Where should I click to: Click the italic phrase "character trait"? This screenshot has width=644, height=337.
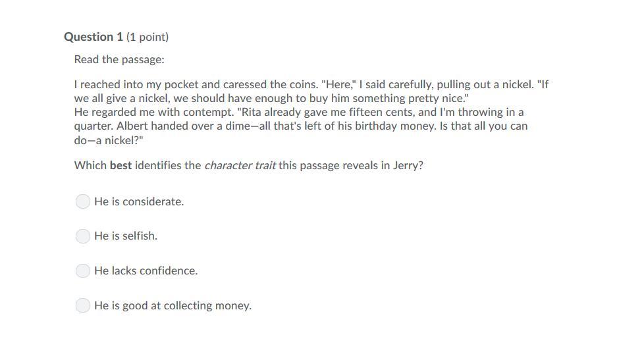tap(240, 165)
